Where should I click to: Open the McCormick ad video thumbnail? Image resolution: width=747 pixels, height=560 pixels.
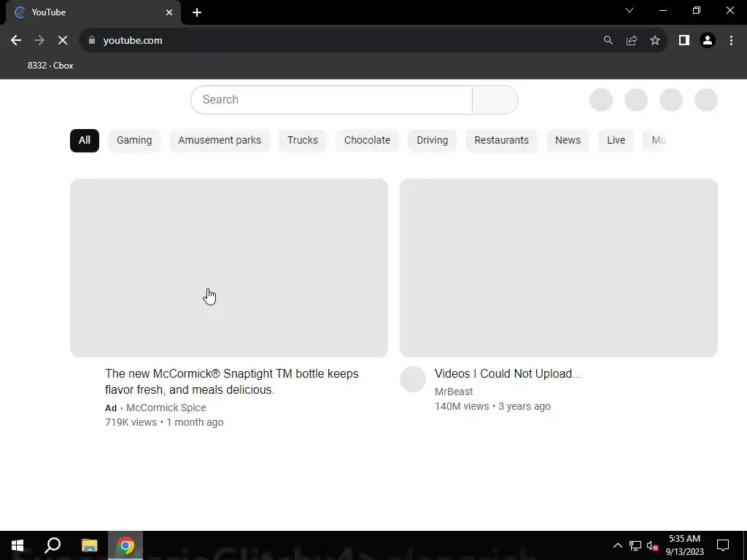coord(229,268)
